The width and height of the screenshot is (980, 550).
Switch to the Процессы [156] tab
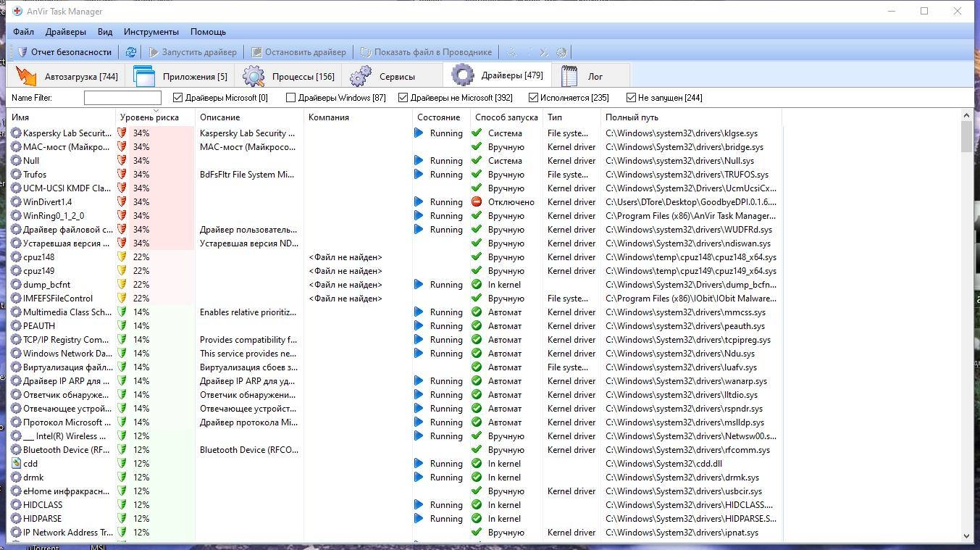coord(289,76)
